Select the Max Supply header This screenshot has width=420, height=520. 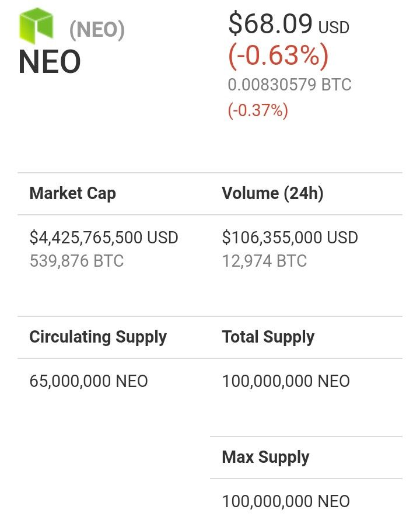coord(265,457)
